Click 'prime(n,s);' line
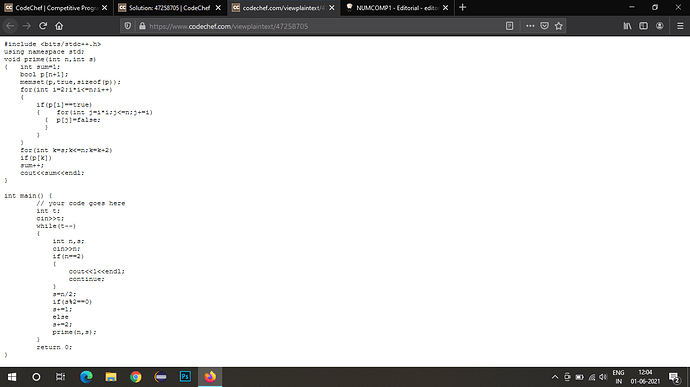This screenshot has width=690, height=387. tap(74, 332)
